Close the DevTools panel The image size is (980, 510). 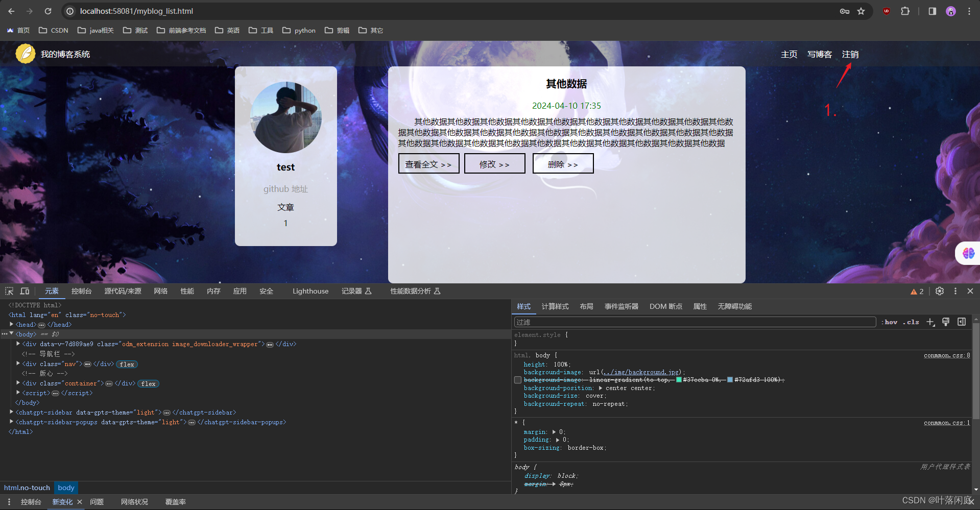(x=970, y=291)
